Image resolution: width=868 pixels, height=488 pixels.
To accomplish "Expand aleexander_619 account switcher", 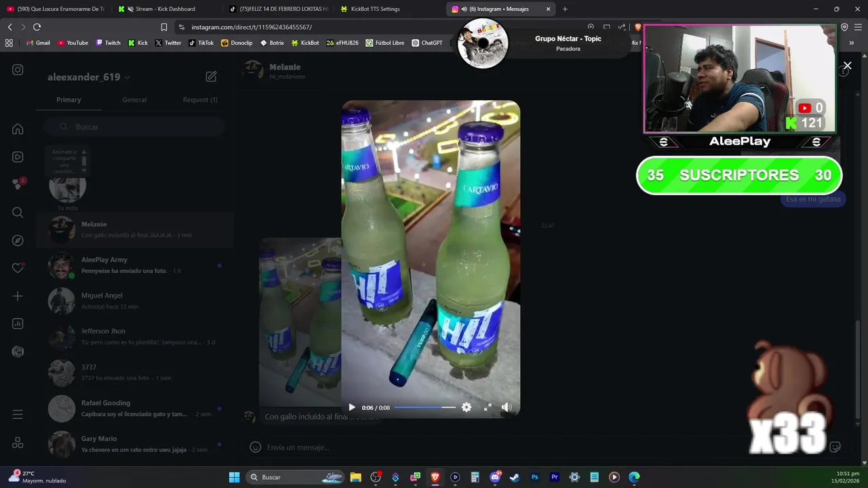I will click(x=89, y=77).
